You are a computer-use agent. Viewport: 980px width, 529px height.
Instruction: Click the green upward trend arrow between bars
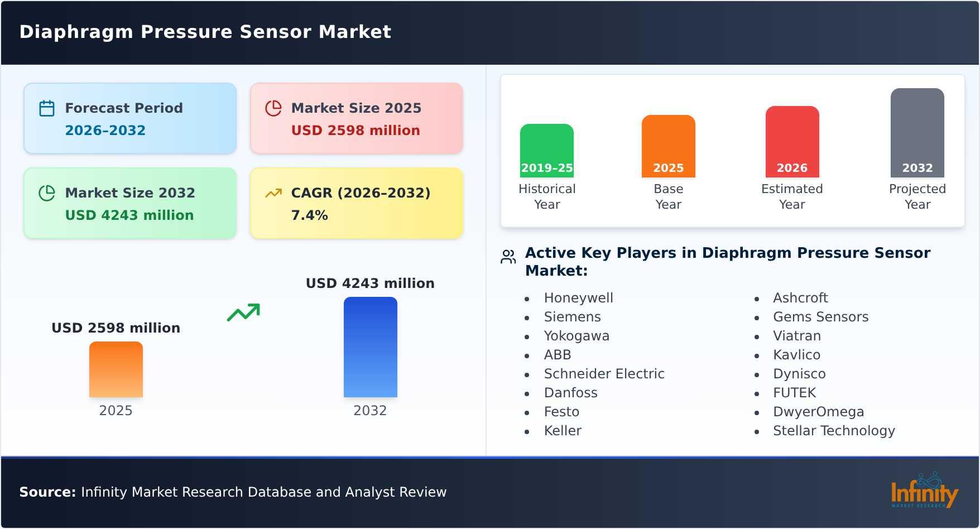pyautogui.click(x=243, y=312)
